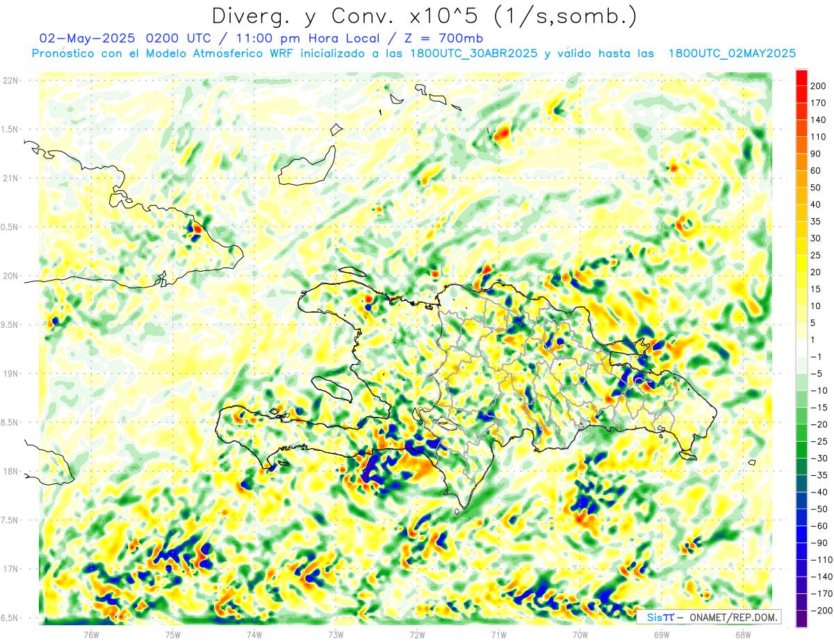
Task: Click the positive '10' color scale value
Action: tap(816, 306)
